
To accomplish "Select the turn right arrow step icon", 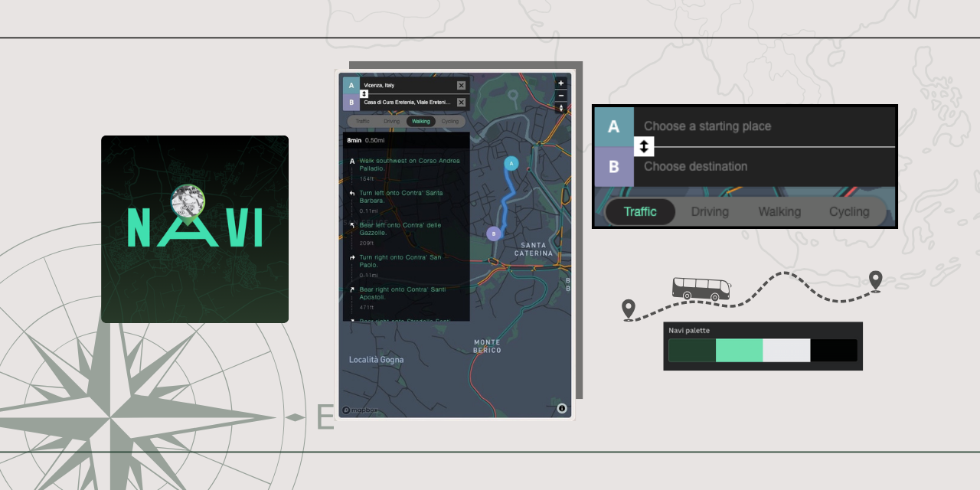I will 352,258.
